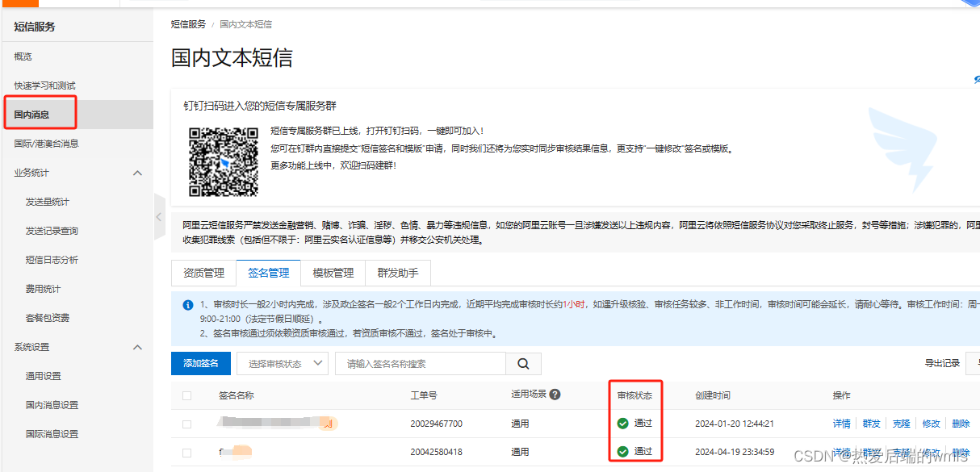The width and height of the screenshot is (980, 472).
Task: Check the box for row 20029467700
Action: pyautogui.click(x=187, y=424)
